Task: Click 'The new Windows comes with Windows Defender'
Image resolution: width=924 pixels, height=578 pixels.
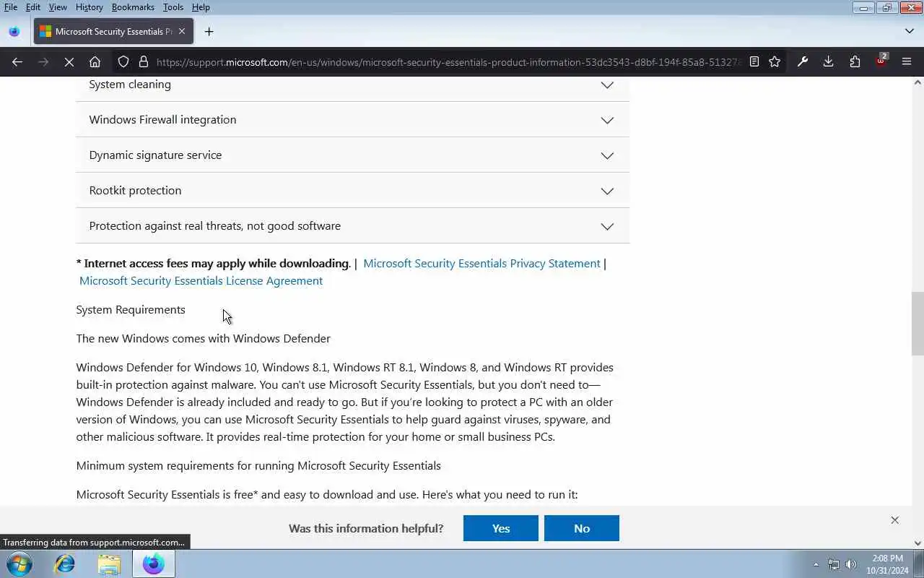Action: [x=204, y=339]
